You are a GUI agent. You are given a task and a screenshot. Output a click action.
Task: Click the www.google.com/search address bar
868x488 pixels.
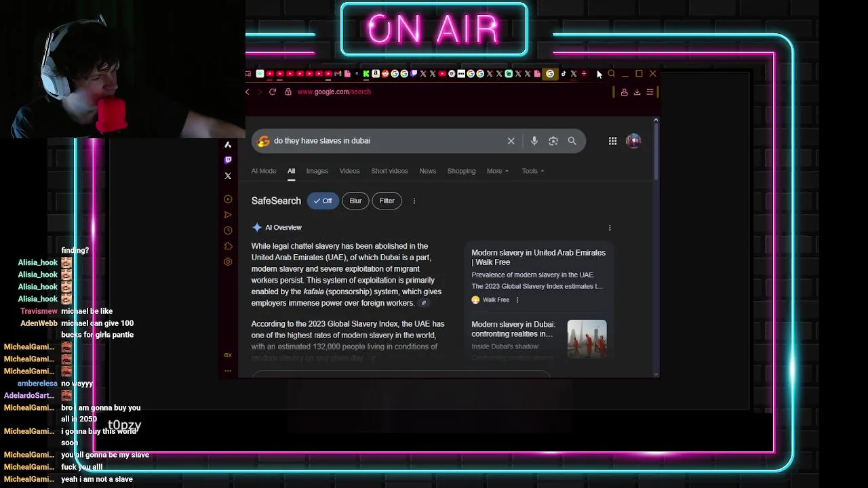tap(334, 91)
